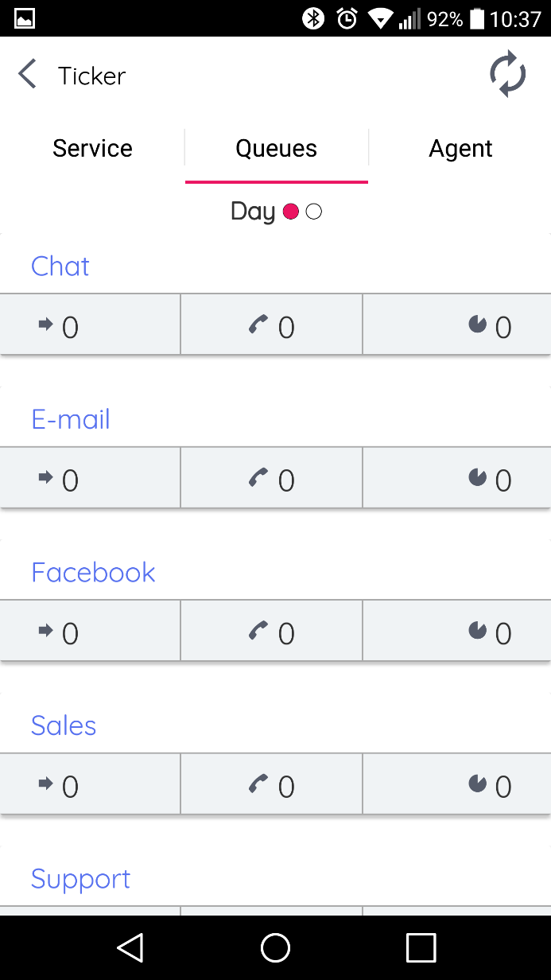
Task: Select the empty second page dot
Action: [x=314, y=212]
